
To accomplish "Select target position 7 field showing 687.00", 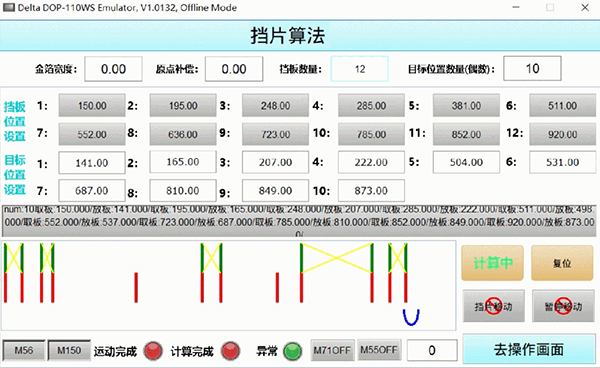I will [x=92, y=190].
